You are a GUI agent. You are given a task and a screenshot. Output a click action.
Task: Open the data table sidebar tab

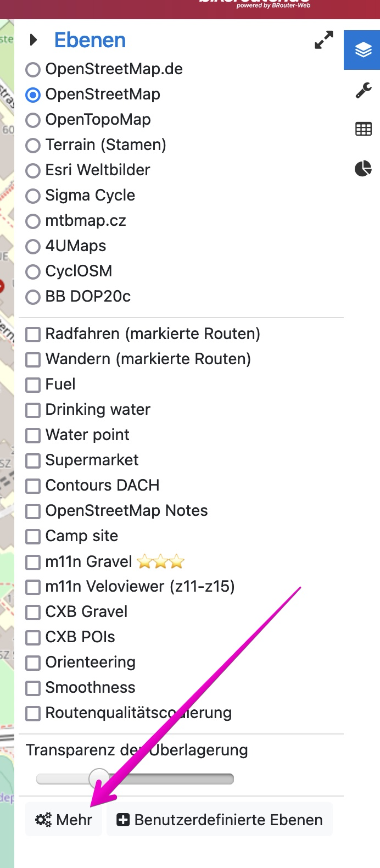click(x=363, y=129)
